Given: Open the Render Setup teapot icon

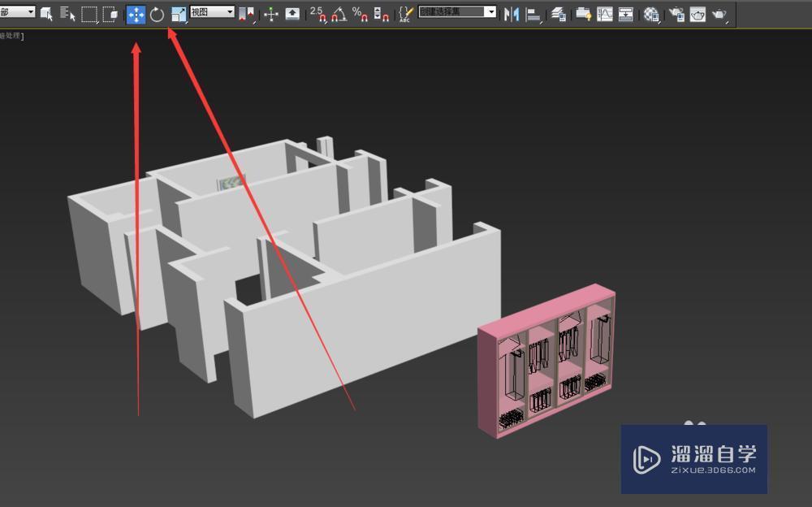Looking at the screenshot, I should pos(676,14).
